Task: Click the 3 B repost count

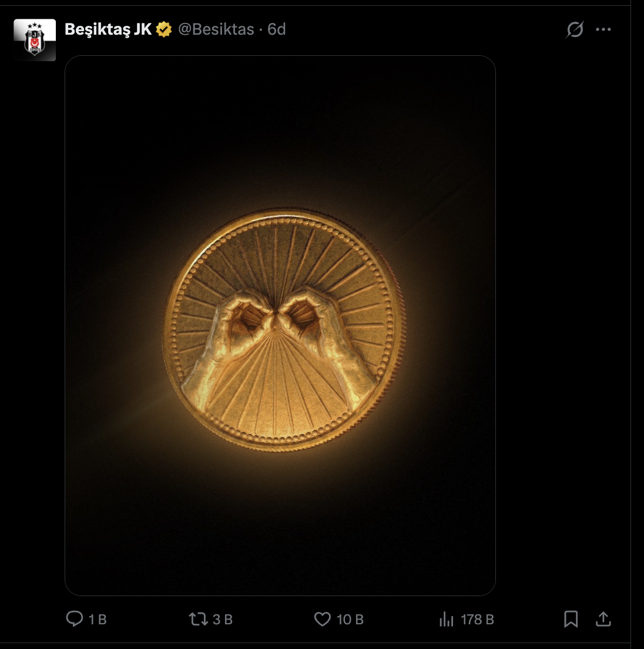Action: click(x=223, y=620)
